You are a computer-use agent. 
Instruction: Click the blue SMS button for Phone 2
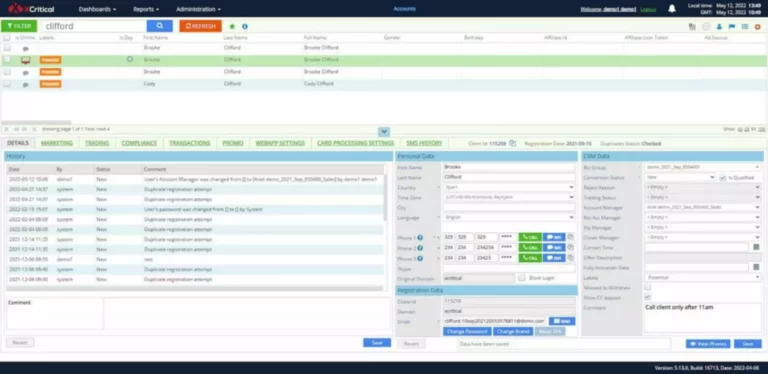[553, 247]
